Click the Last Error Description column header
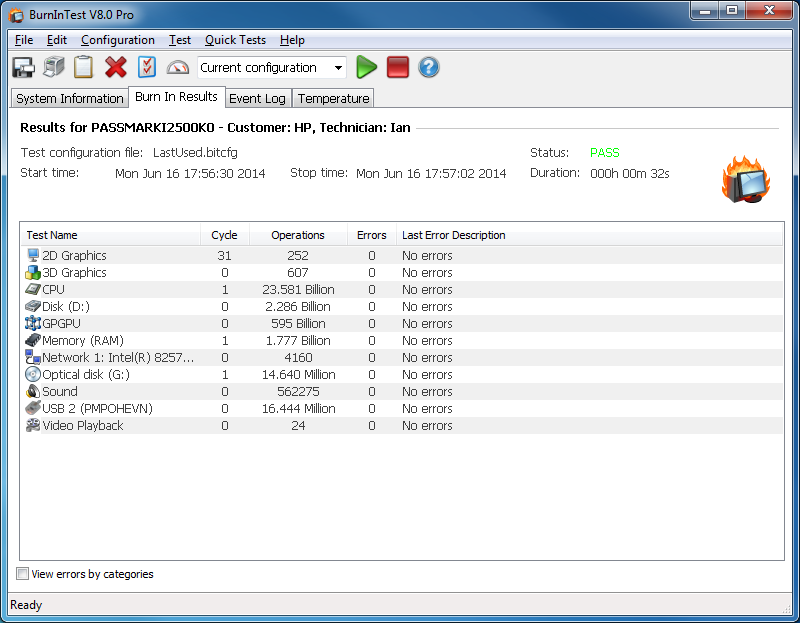 pos(589,235)
